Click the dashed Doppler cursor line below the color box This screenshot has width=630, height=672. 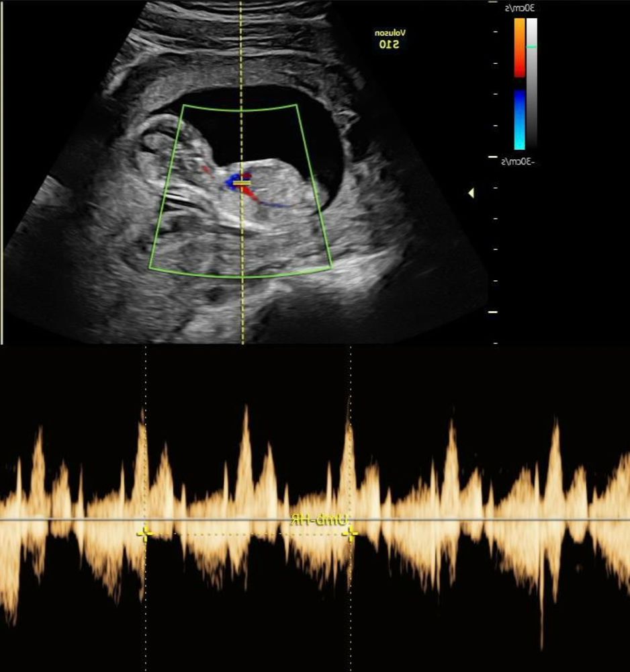(242, 309)
